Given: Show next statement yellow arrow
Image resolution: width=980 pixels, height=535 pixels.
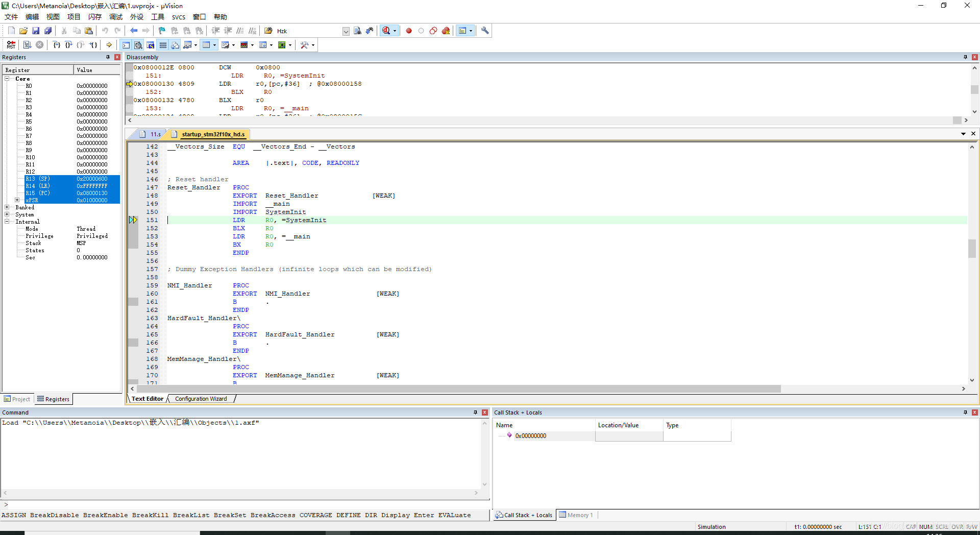Looking at the screenshot, I should pyautogui.click(x=109, y=45).
